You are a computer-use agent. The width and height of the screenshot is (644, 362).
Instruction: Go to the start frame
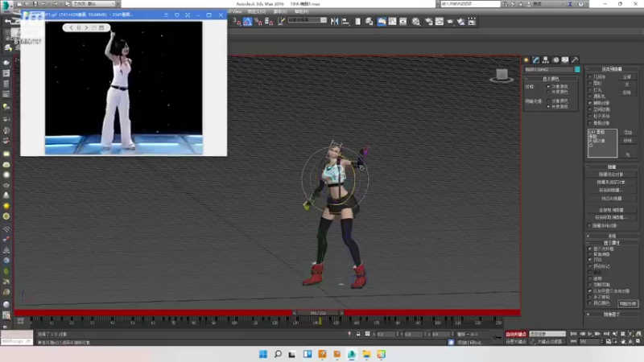coord(574,334)
